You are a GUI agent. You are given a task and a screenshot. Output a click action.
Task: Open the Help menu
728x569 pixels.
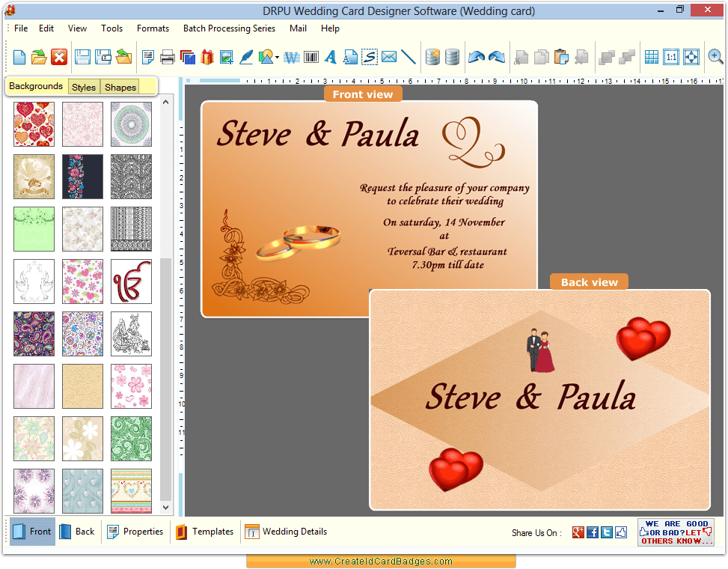click(330, 28)
